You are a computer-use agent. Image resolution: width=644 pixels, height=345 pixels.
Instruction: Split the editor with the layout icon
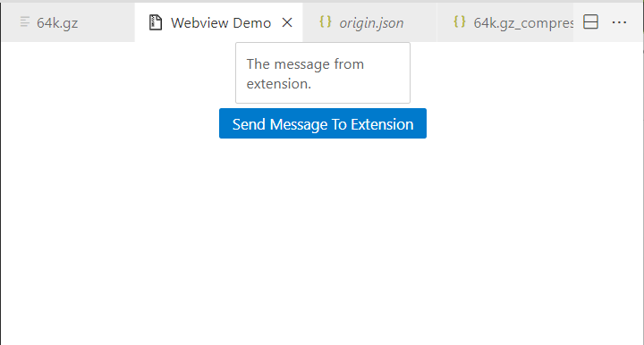[590, 22]
